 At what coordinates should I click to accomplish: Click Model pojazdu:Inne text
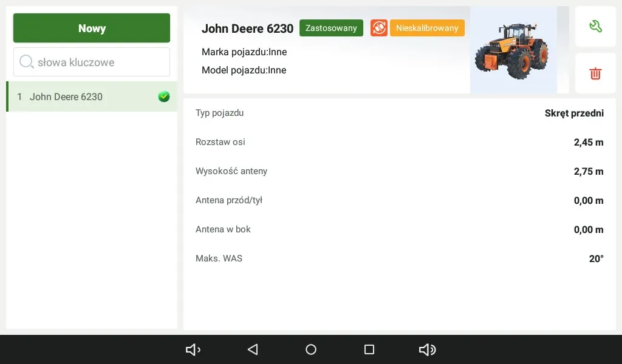pos(244,70)
